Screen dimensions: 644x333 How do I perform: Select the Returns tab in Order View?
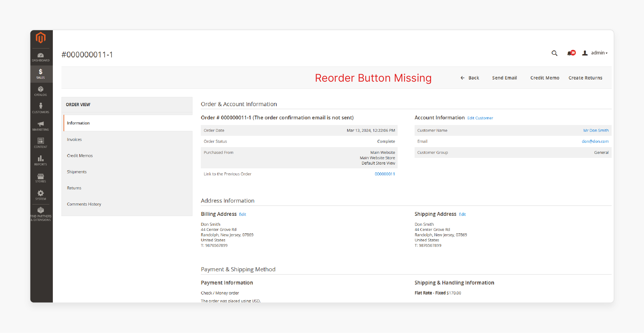(74, 188)
